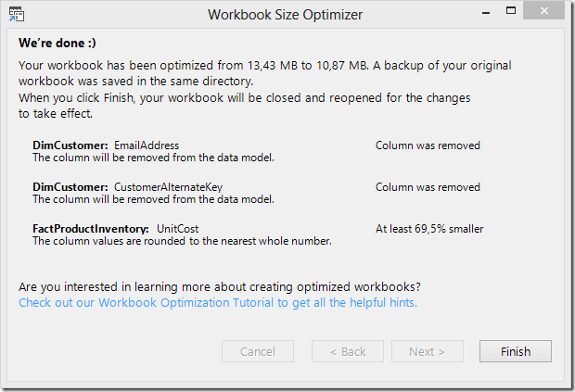Image resolution: width=575 pixels, height=392 pixels.
Task: Click the disabled Cancel button
Action: [x=258, y=351]
